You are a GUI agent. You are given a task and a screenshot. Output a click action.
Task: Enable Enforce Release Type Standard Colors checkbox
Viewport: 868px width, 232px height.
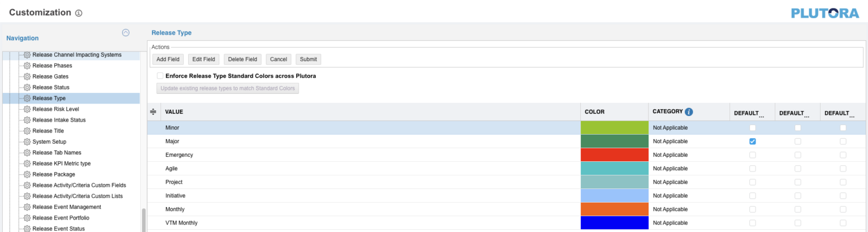pos(160,76)
